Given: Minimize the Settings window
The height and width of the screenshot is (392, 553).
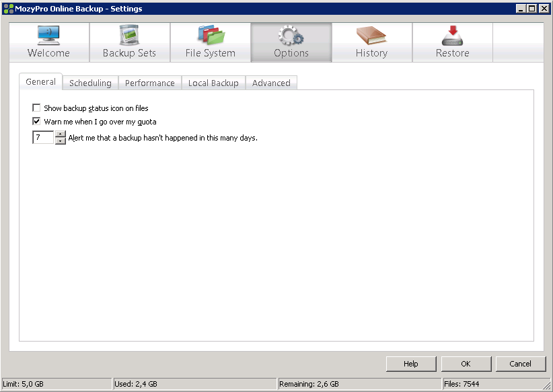Looking at the screenshot, I should click(521, 9).
